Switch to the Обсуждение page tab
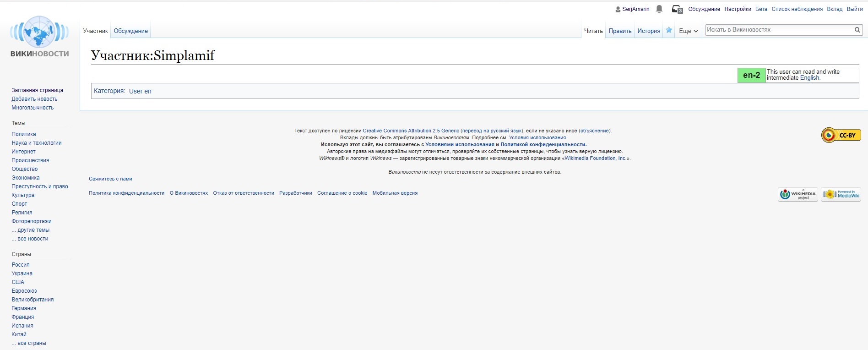This screenshot has width=868, height=350. click(131, 31)
